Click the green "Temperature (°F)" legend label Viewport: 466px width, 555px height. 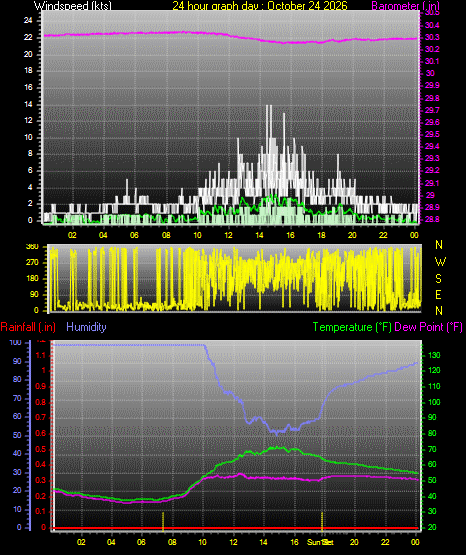coord(352,327)
